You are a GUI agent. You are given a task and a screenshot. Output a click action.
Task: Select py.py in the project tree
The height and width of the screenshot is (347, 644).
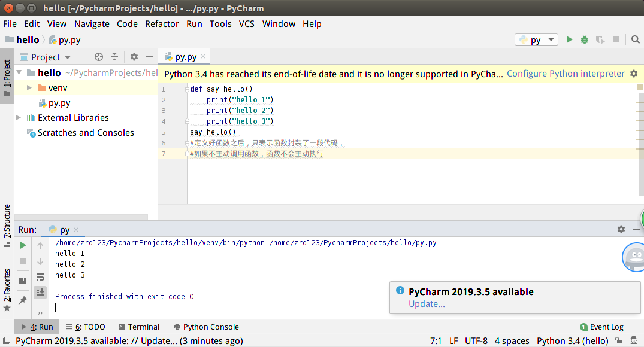tap(59, 103)
